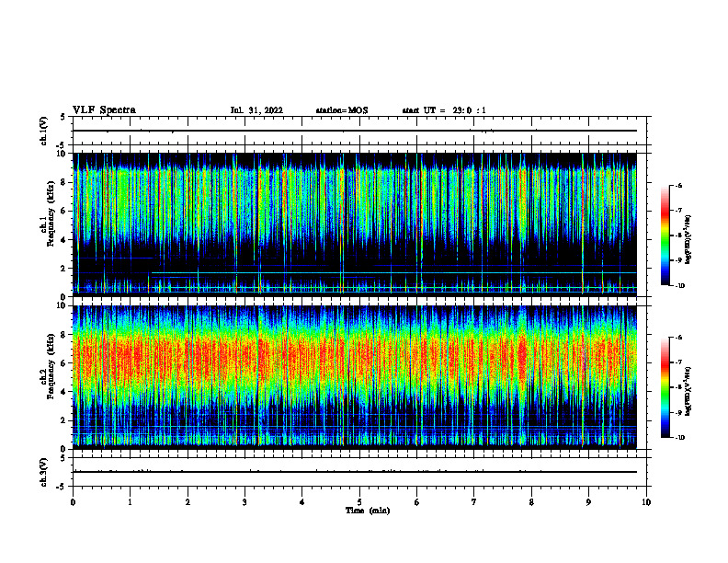Select the date text "Jul. 31, 2022"
The image size is (728, 563).
pos(256,110)
